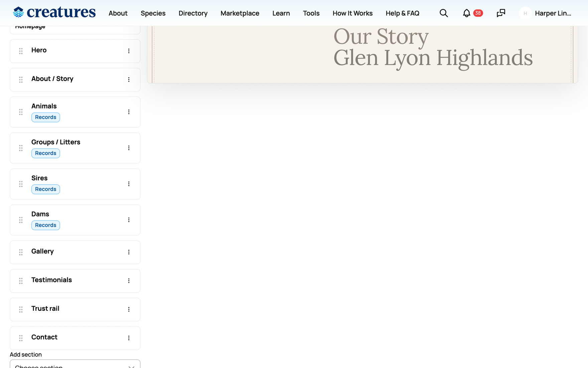
Task: Select the Dams section label
Action: click(40, 214)
